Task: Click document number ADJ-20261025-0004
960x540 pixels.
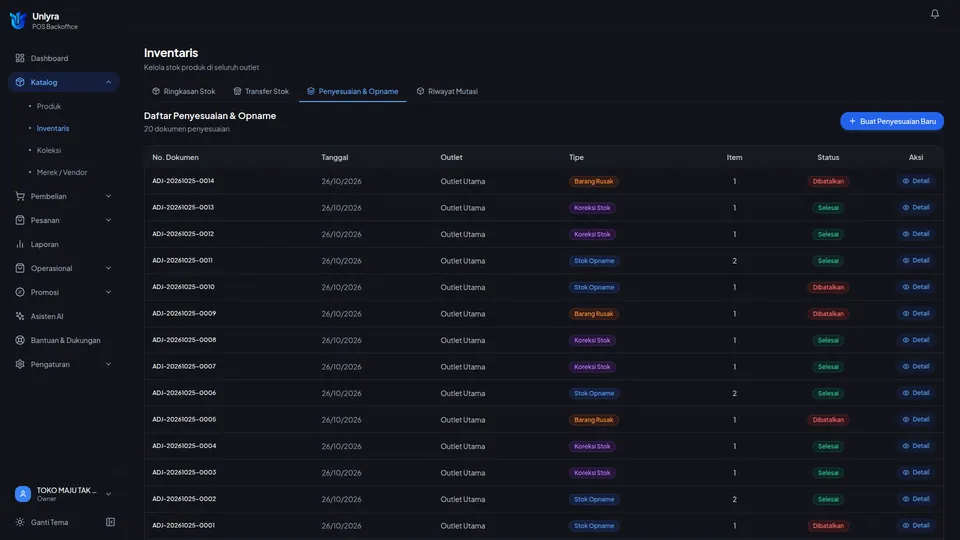Action: coord(184,446)
